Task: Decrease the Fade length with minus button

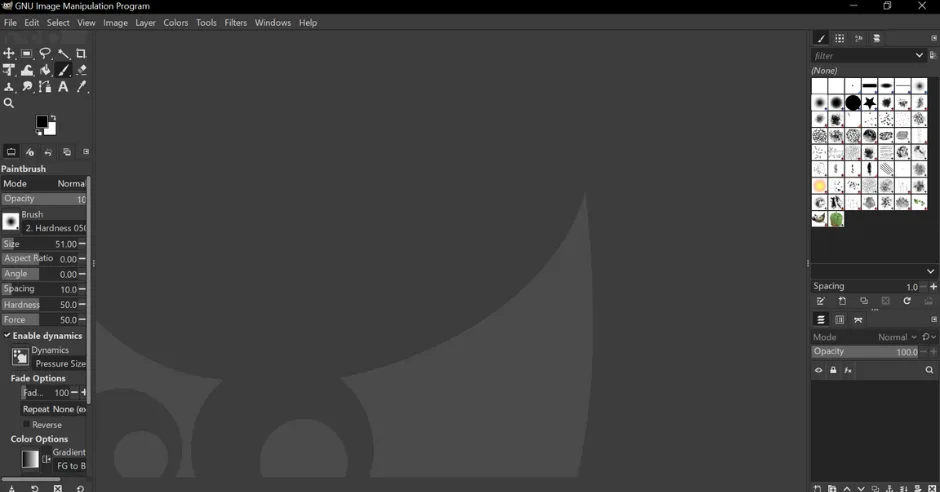Action: 74,393
